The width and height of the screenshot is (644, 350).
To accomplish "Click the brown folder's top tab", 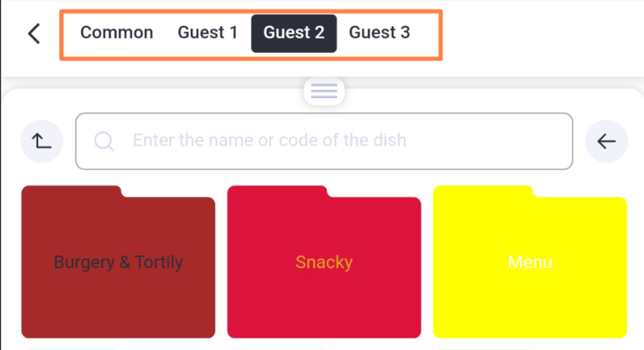I will (x=72, y=192).
